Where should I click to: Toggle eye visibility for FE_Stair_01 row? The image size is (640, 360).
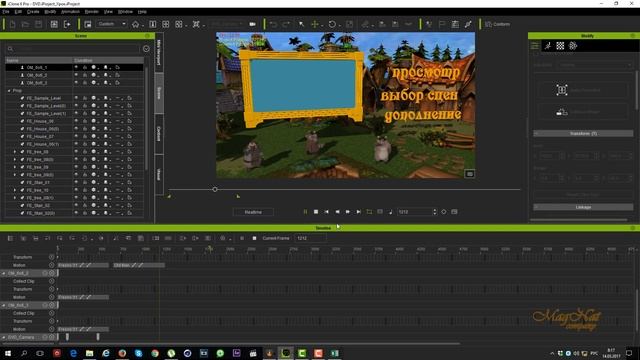pos(76,182)
